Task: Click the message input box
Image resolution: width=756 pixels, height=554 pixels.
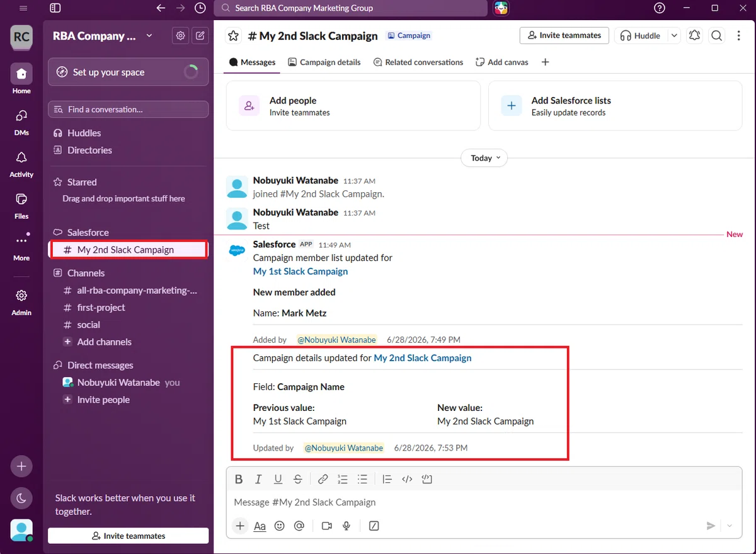Action: point(484,502)
